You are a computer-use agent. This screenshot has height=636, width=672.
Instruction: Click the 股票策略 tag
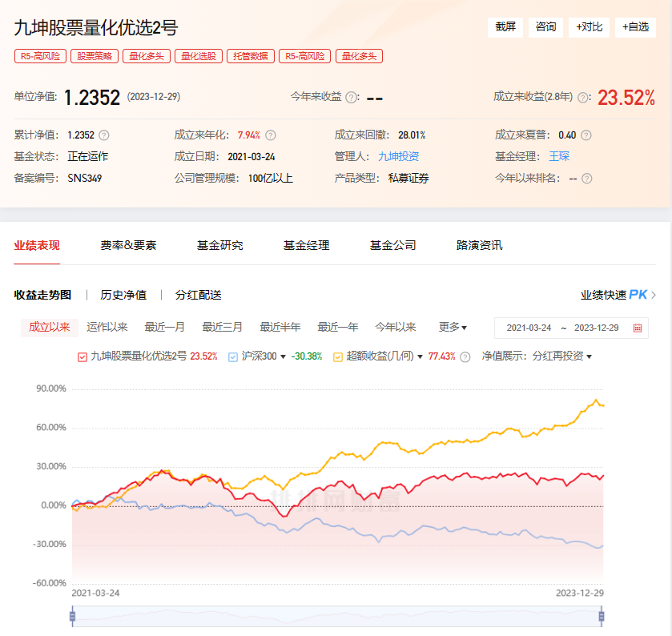point(95,56)
